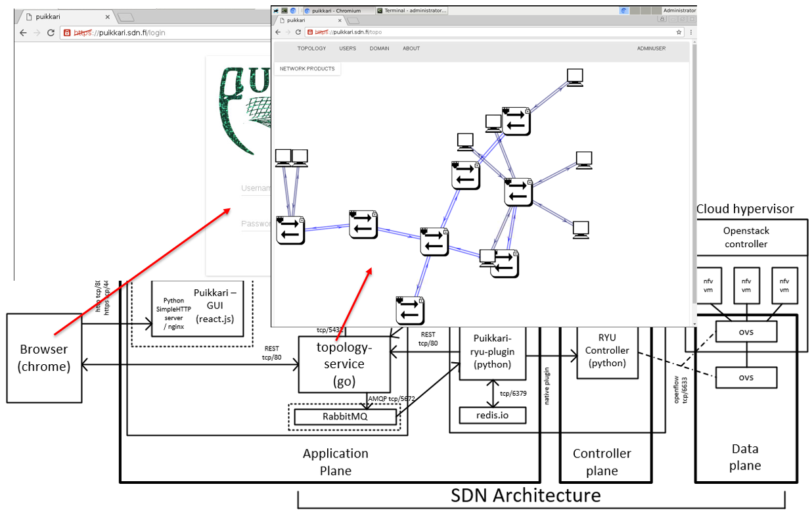Image resolution: width=812 pixels, height=518 pixels.
Task: Click the insecure lock icon beside puikkari.sdn.fi/topo
Action: tap(309, 32)
